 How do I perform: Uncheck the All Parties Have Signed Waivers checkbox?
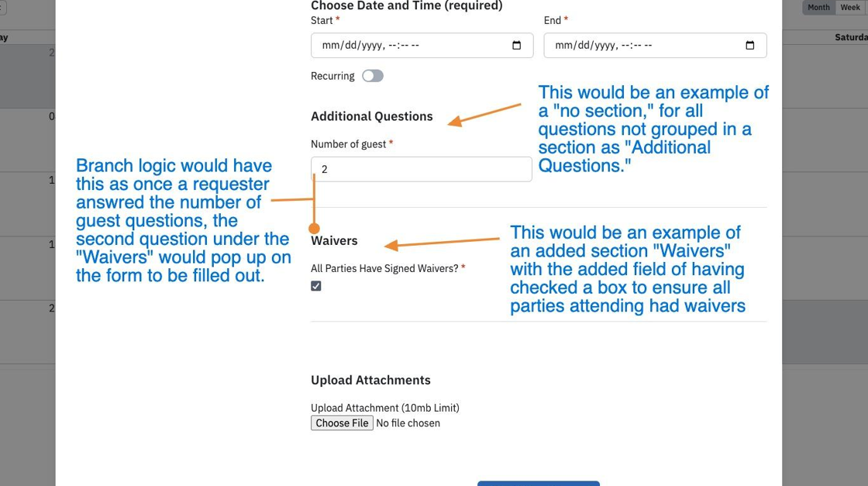[x=316, y=286]
